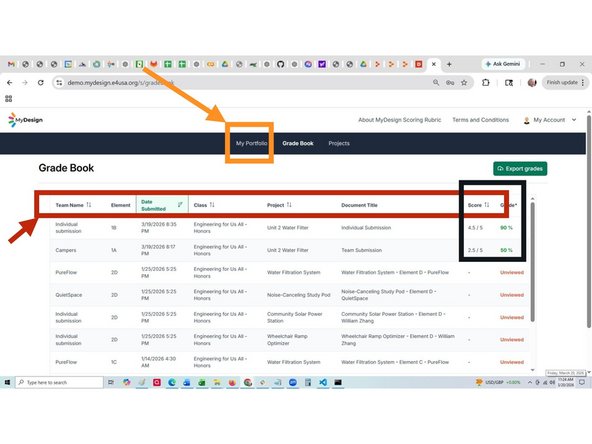Open the notification center icon
Image resolution: width=592 pixels, height=444 pixels.
[x=582, y=382]
